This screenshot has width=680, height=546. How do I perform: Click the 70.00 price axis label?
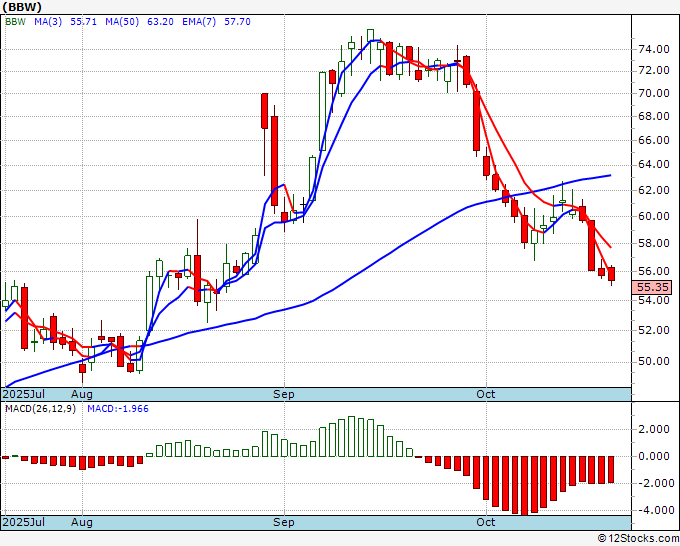point(654,93)
